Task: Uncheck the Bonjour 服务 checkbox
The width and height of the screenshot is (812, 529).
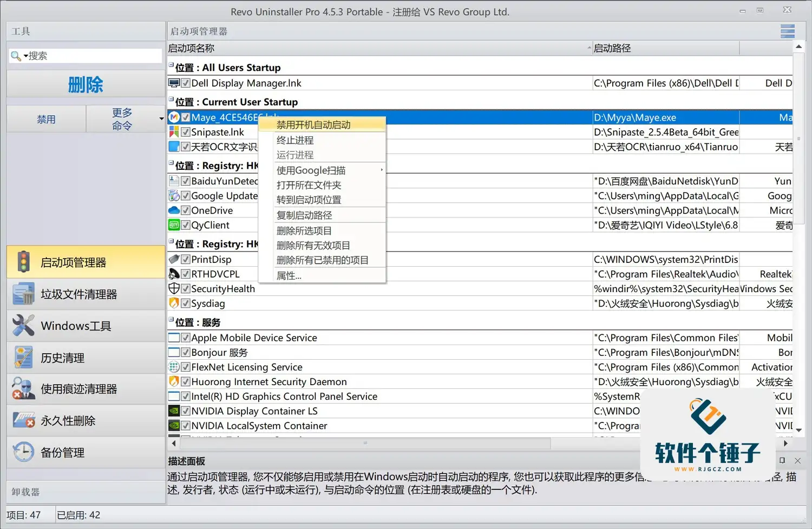Action: 186,352
